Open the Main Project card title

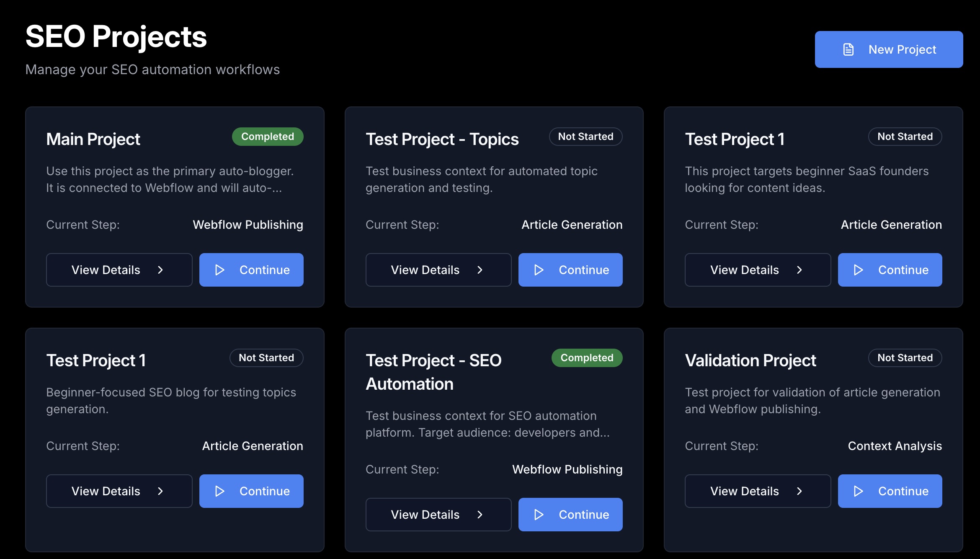click(93, 139)
